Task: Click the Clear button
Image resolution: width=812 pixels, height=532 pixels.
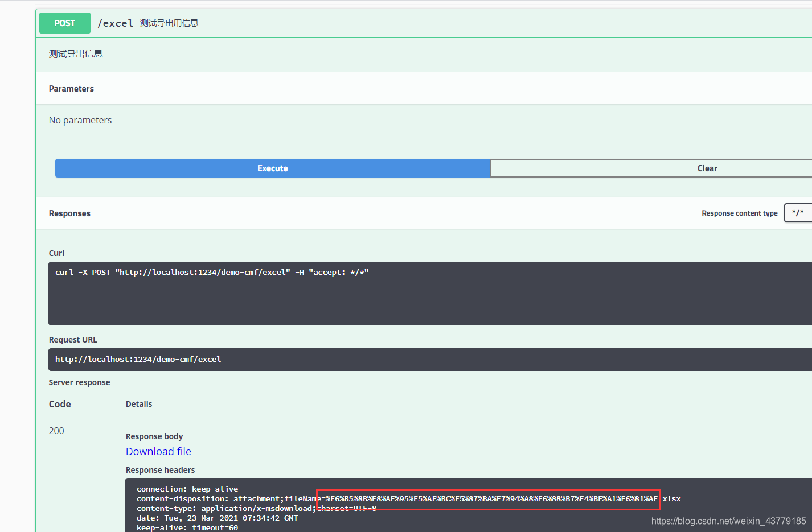Action: [651, 168]
